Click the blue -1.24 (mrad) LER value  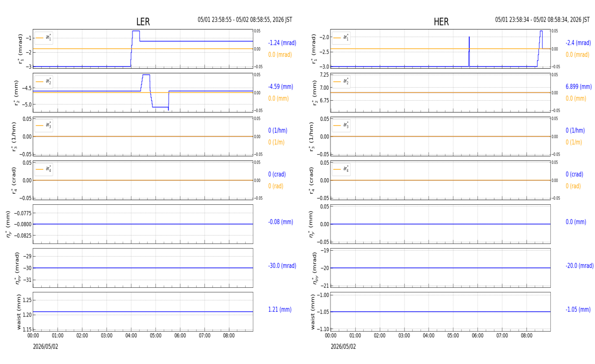(282, 43)
